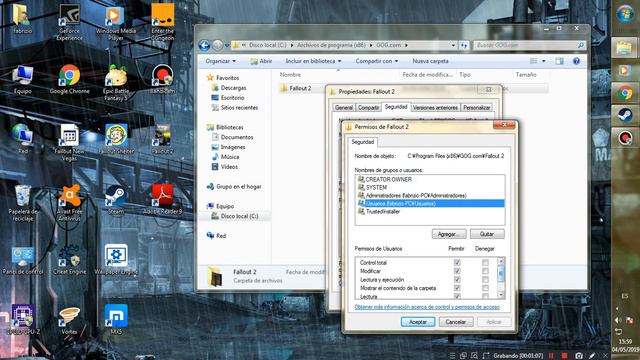This screenshot has height=360, width=640.
Task: Toggle Permitir for Mostrar el contenido
Action: (x=457, y=288)
